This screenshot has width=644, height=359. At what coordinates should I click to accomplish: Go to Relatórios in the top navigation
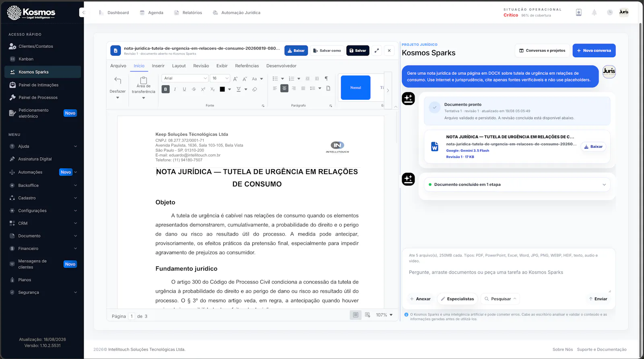[188, 12]
